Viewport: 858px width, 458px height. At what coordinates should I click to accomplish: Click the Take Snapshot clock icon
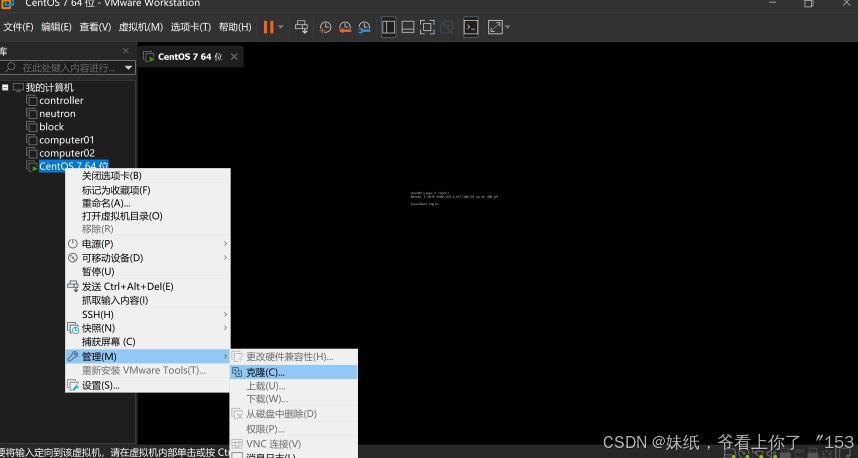point(326,27)
